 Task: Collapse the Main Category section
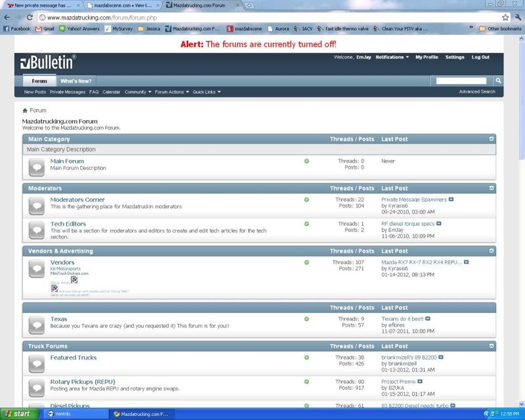491,139
